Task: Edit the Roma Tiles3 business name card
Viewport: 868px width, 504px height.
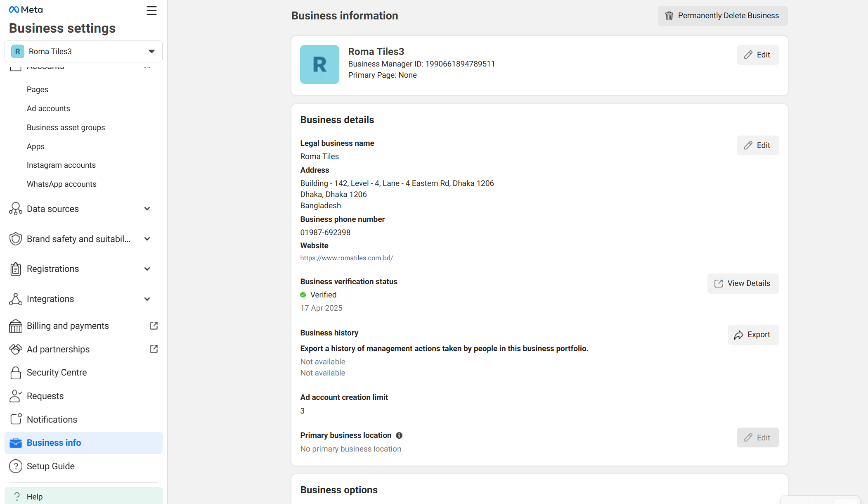Action: [x=758, y=55]
